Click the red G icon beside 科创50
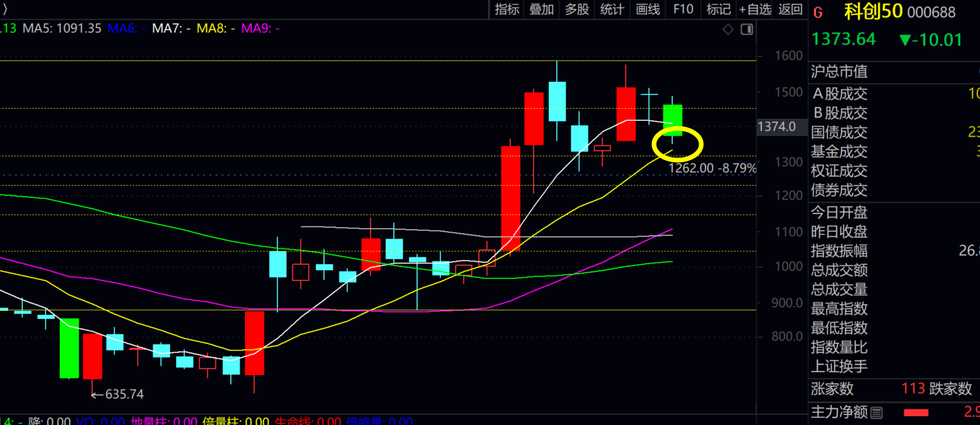 [x=818, y=12]
